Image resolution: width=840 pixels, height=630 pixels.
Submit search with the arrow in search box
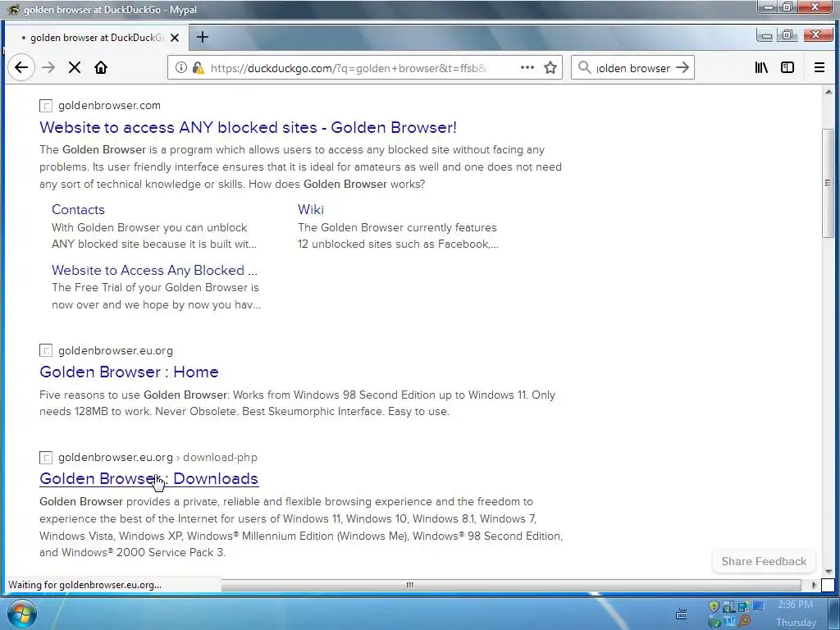point(682,67)
